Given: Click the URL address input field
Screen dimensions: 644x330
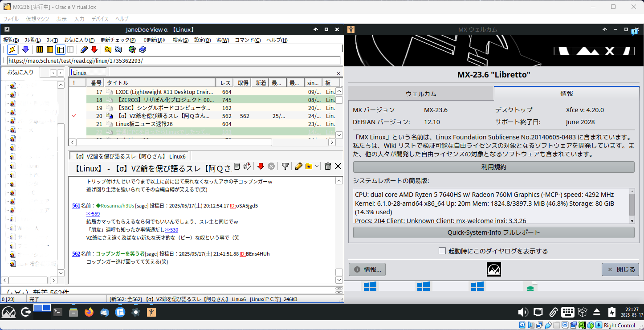Looking at the screenshot, I should (174, 61).
